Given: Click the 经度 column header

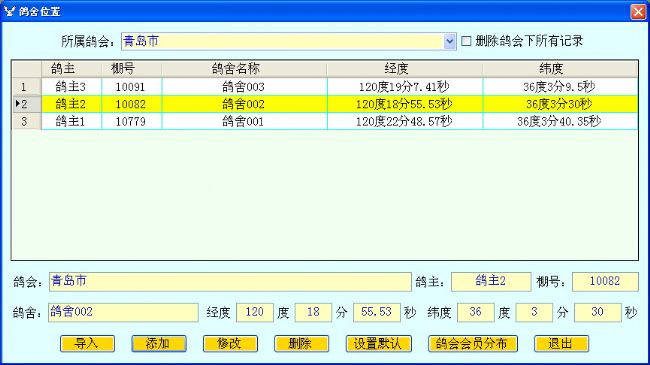Looking at the screenshot, I should pyautogui.click(x=405, y=68).
